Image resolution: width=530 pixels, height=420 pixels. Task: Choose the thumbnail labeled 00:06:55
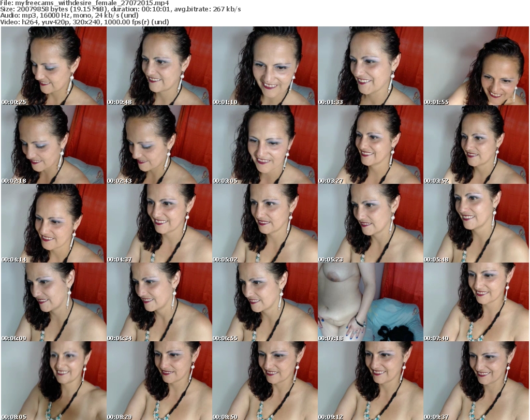tap(265, 302)
